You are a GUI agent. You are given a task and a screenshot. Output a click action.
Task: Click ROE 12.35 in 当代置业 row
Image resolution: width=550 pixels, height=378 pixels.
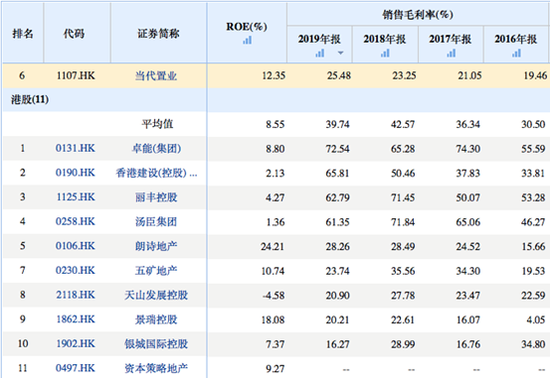tap(274, 76)
